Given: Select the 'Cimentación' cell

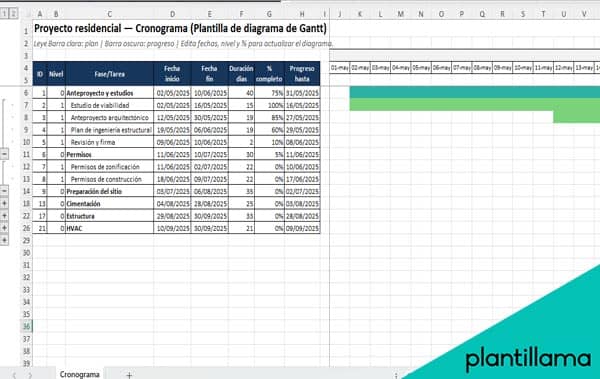Looking at the screenshot, I should pos(109,203).
